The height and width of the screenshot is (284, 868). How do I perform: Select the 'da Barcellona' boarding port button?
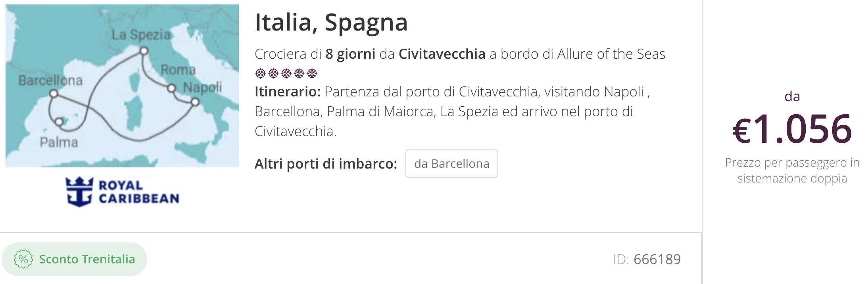pyautogui.click(x=451, y=163)
